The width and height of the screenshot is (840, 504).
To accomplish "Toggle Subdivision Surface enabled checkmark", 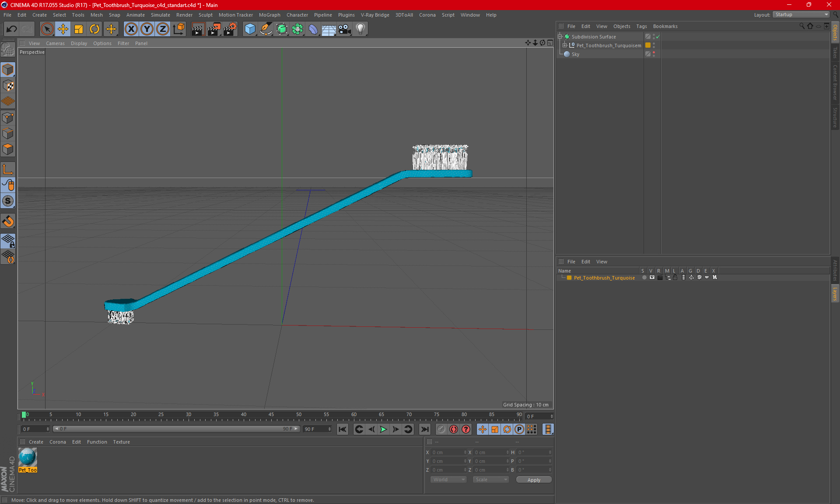I will [x=658, y=37].
